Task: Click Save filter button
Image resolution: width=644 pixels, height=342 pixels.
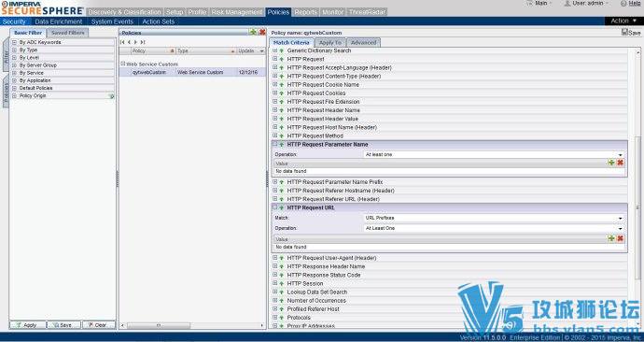Action: click(63, 325)
